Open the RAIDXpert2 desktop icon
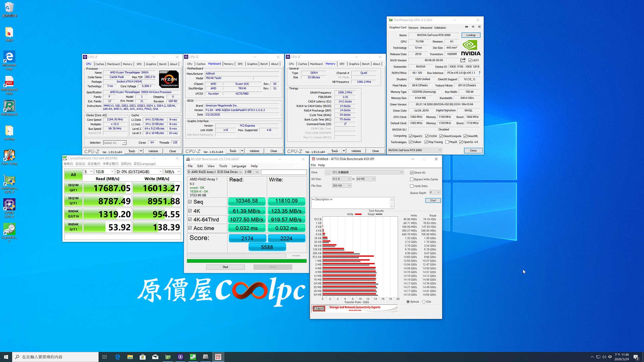644x362 pixels. pos(9,108)
